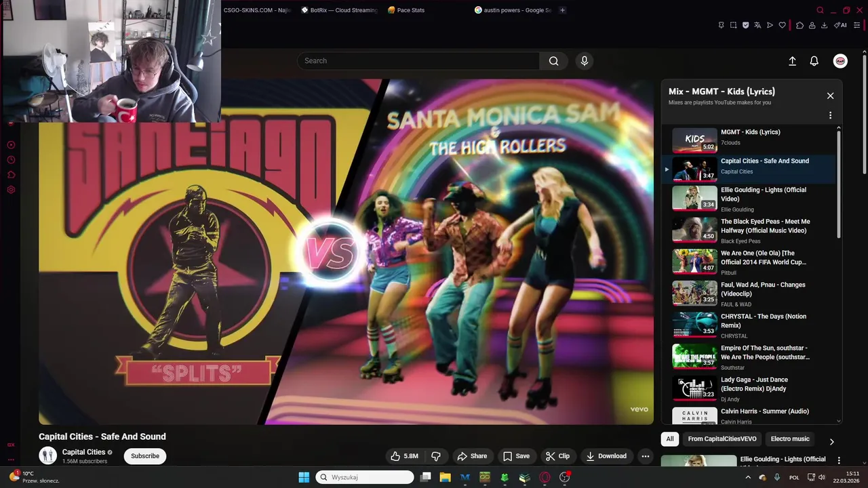Open the settings gear icon in sidebar
The height and width of the screenshot is (488, 868).
click(11, 190)
